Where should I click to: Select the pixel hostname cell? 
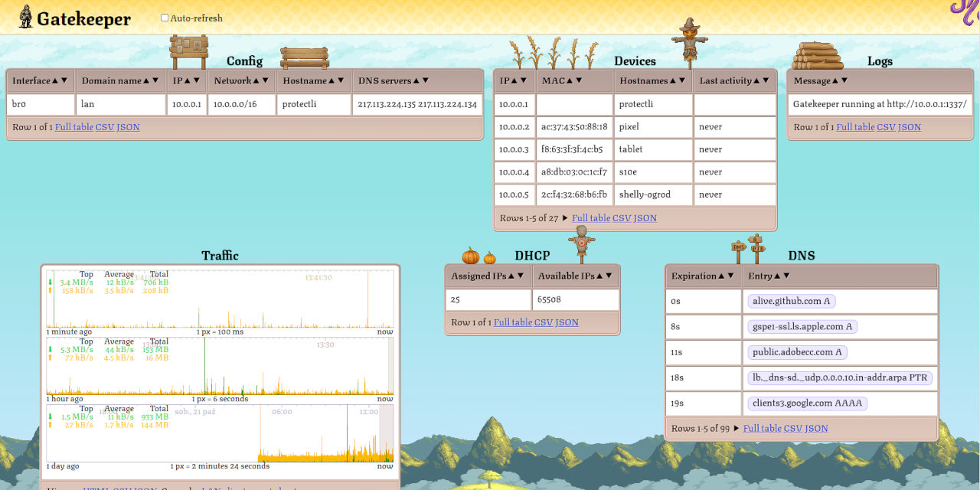pyautogui.click(x=652, y=126)
